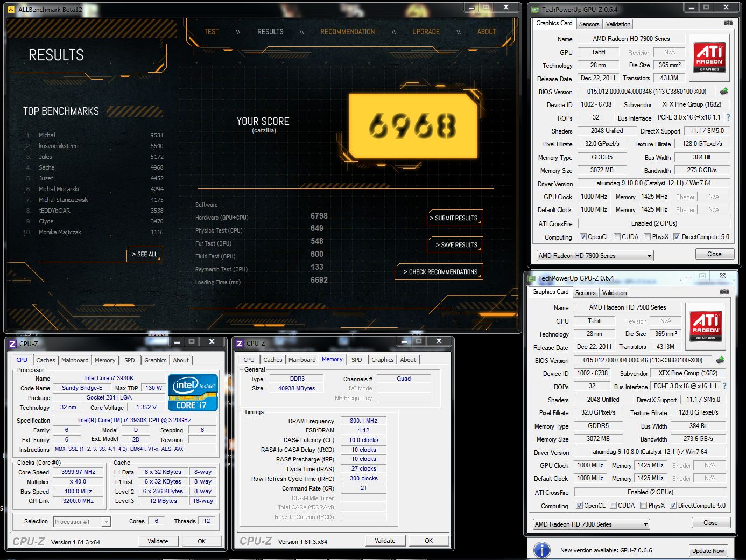The height and width of the screenshot is (560, 746).
Task: Click the ATI Radeon logo in lower GPU-Z window
Action: click(x=706, y=327)
